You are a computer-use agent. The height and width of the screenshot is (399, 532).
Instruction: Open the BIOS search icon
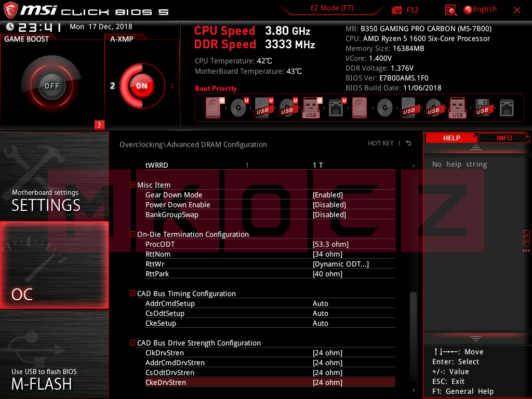coord(451,10)
